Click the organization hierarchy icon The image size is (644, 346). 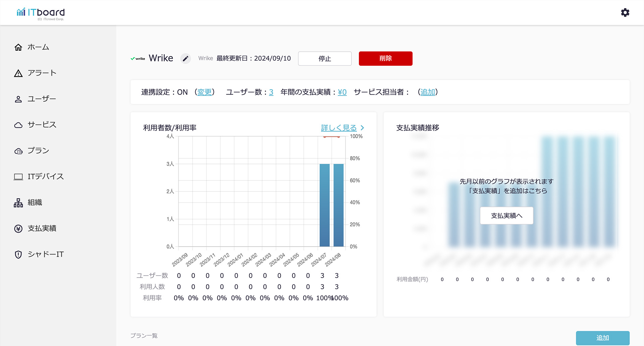pyautogui.click(x=18, y=203)
